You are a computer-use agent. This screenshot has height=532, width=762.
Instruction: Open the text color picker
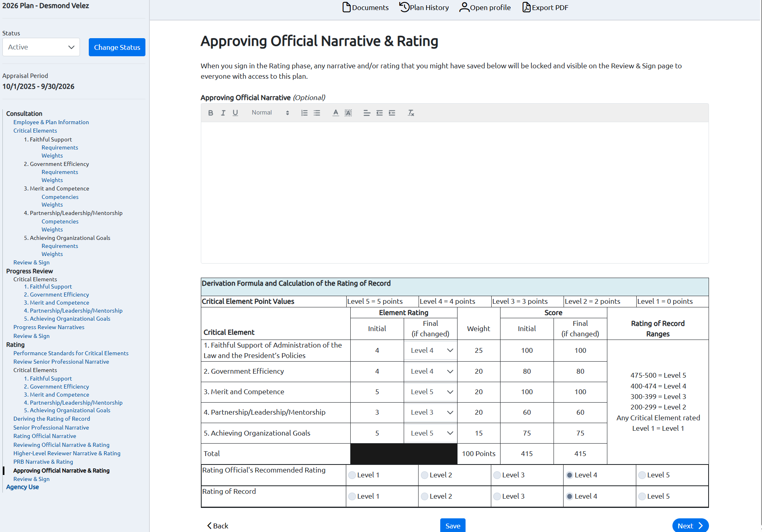335,113
